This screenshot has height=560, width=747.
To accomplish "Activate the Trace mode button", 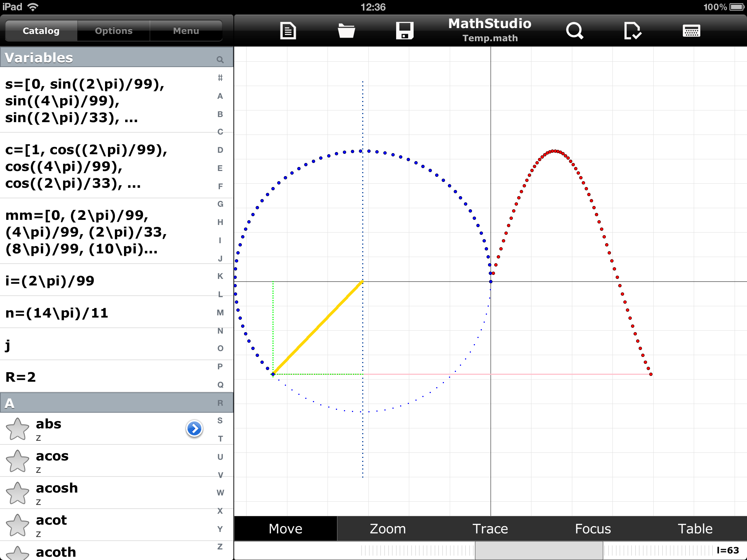I will coord(490,529).
